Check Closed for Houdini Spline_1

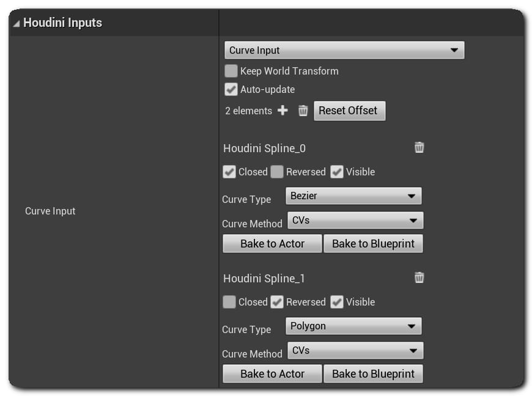click(229, 302)
